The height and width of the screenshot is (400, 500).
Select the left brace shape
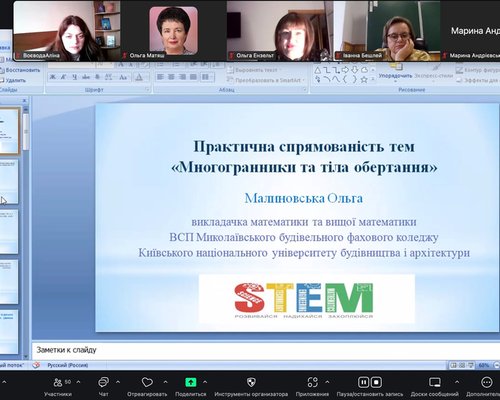(x=345, y=80)
